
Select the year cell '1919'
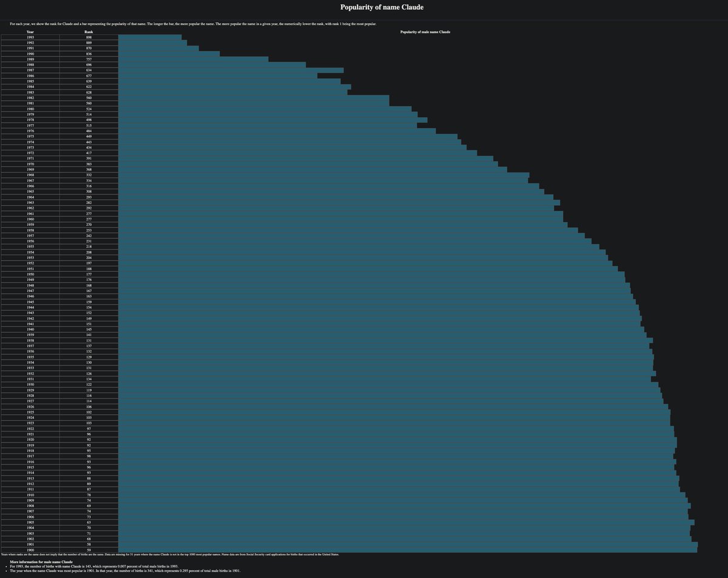(x=30, y=444)
